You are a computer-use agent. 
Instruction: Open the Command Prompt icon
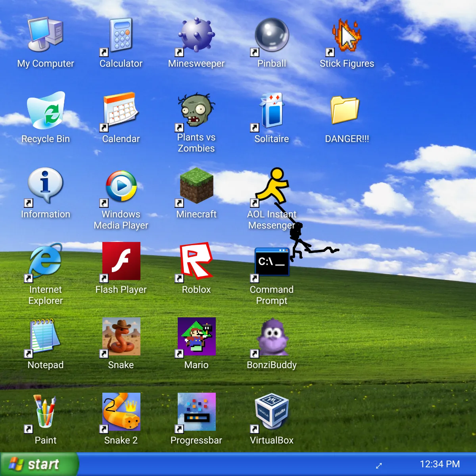[x=272, y=261]
